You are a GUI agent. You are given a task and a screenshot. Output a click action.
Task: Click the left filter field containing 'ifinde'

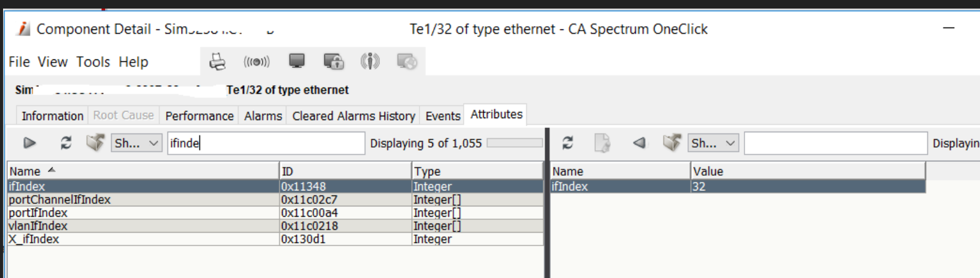(x=266, y=143)
